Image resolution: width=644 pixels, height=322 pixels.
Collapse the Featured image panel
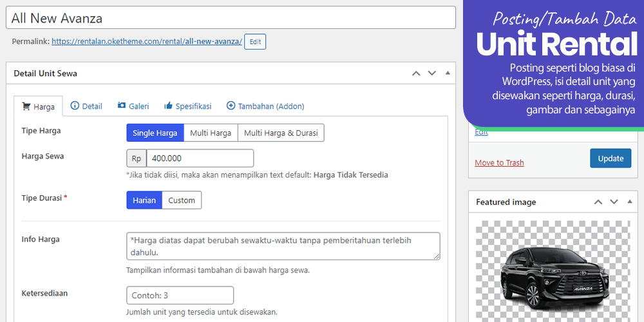(x=630, y=202)
